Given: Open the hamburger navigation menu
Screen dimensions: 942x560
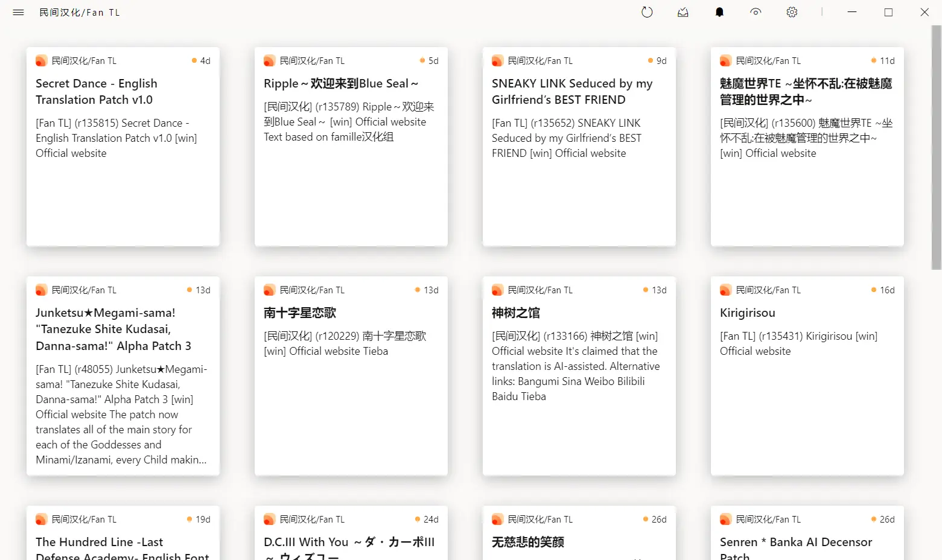Looking at the screenshot, I should pos(18,12).
